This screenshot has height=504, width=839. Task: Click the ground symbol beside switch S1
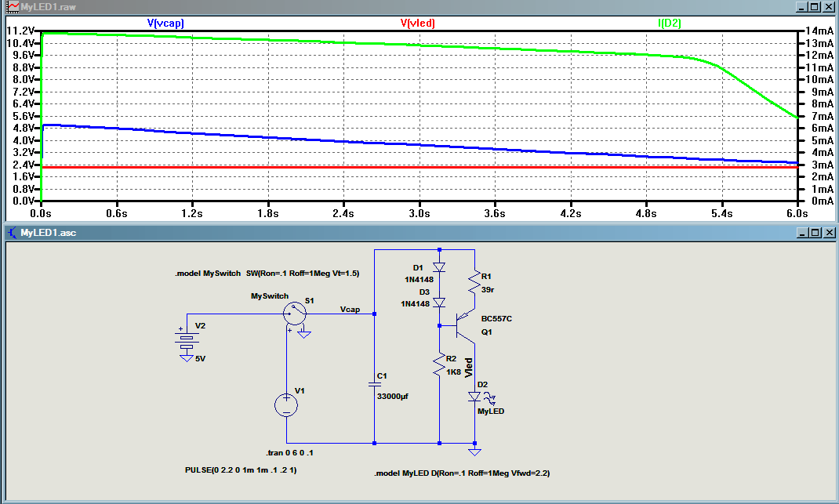coord(304,335)
